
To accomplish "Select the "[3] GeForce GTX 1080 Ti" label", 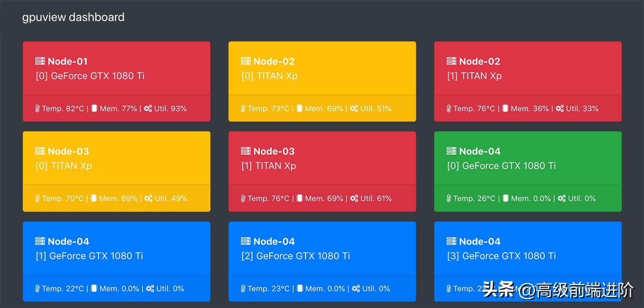I will tap(502, 256).
